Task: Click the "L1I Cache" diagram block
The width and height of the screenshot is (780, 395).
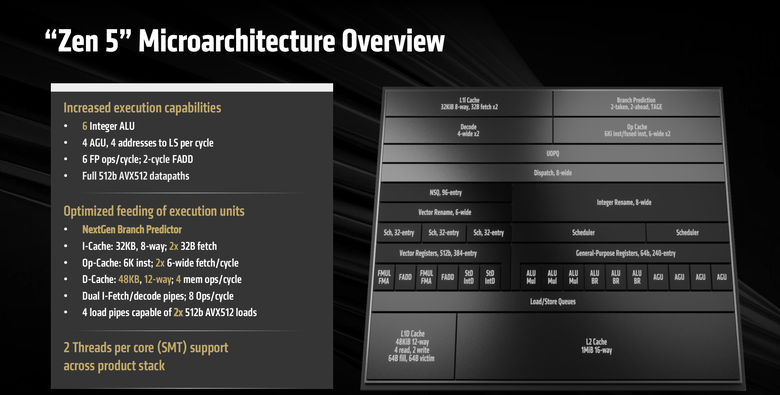Action: pyautogui.click(x=469, y=103)
